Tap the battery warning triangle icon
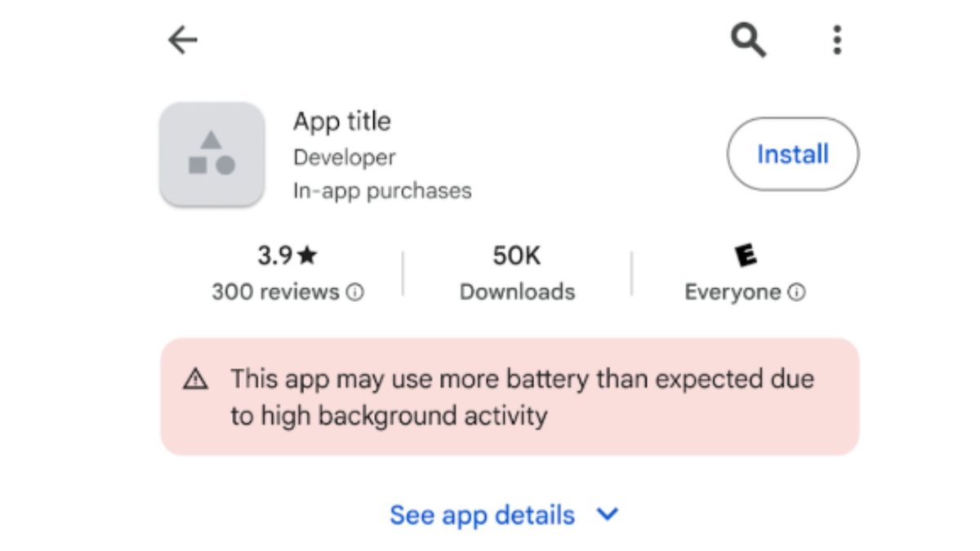The image size is (980, 551). [x=195, y=380]
